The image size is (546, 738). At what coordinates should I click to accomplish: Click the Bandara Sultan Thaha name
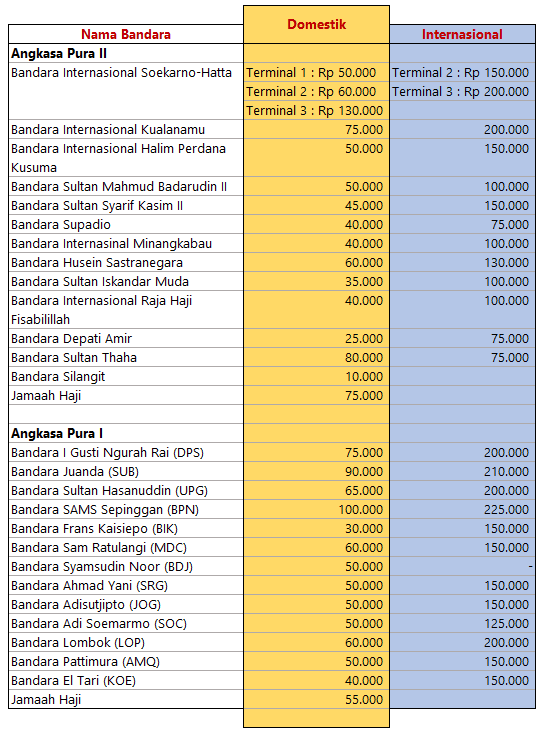(x=74, y=358)
